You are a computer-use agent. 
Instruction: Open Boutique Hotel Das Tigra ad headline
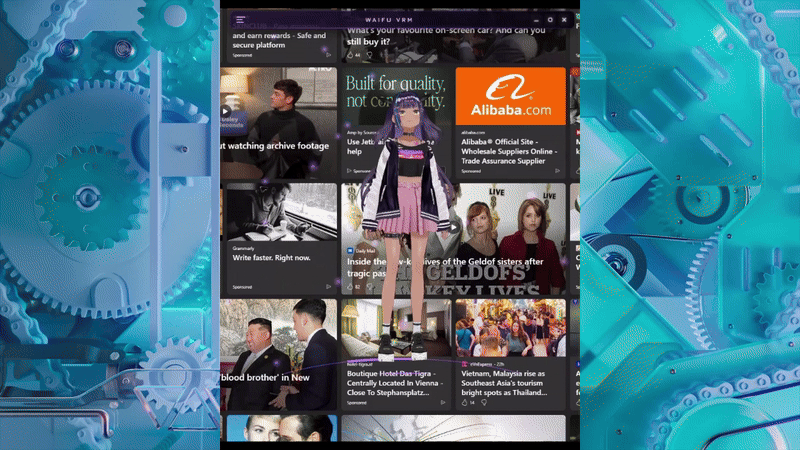click(393, 383)
